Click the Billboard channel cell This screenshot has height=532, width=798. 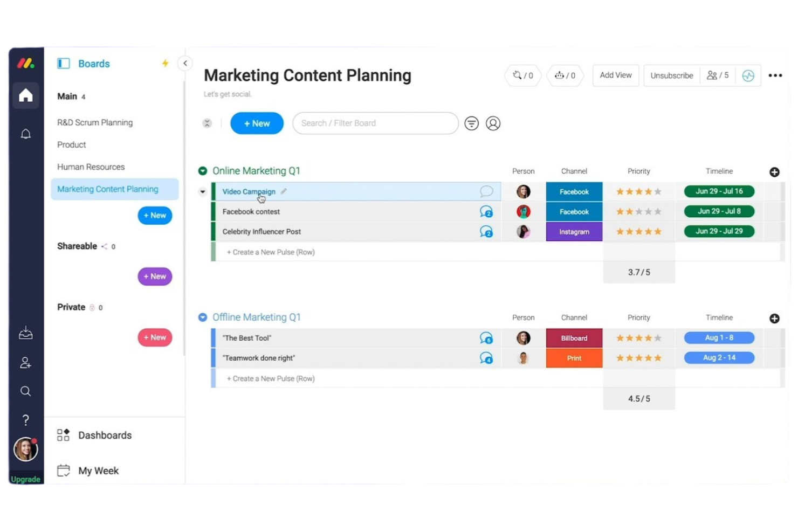[x=574, y=338]
